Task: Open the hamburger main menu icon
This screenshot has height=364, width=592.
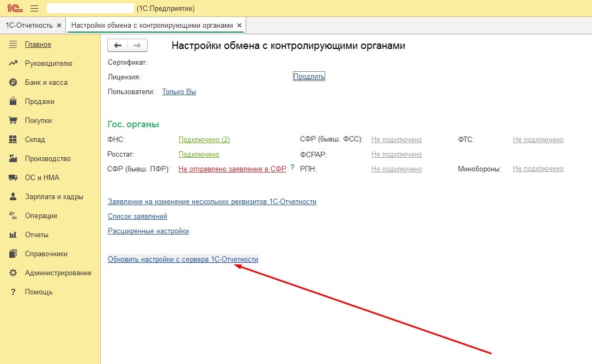Action: pos(34,8)
